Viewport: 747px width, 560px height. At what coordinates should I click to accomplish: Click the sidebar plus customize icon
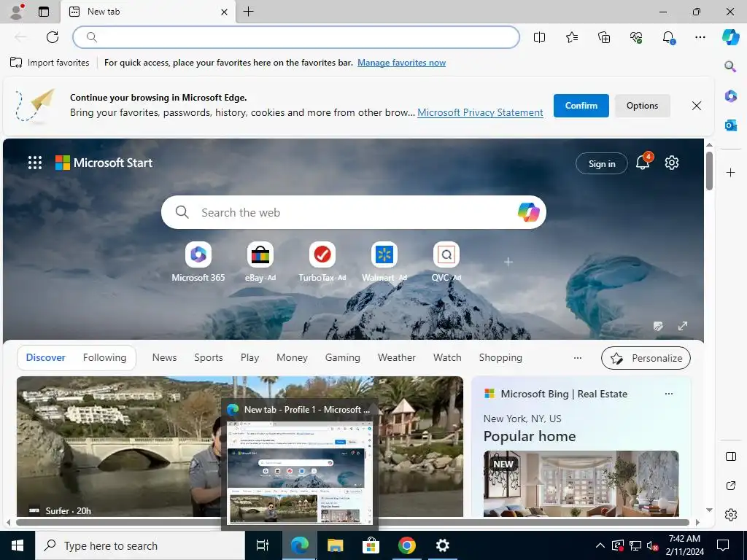point(731,172)
